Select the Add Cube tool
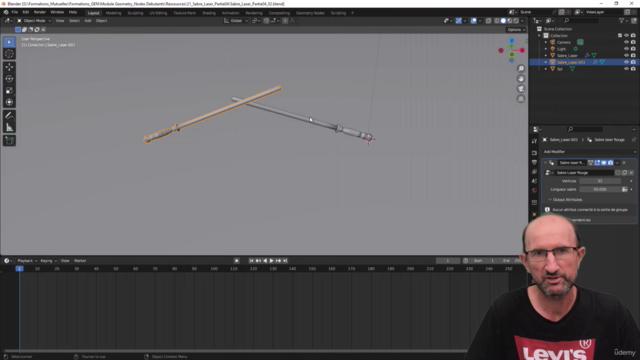Image resolution: width=640 pixels, height=360 pixels. (x=9, y=141)
